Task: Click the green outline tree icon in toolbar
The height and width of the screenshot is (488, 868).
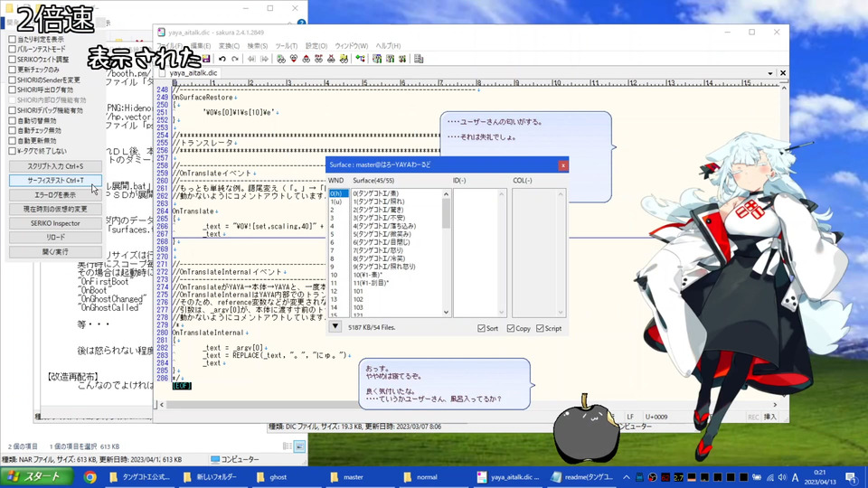Action: (x=361, y=59)
